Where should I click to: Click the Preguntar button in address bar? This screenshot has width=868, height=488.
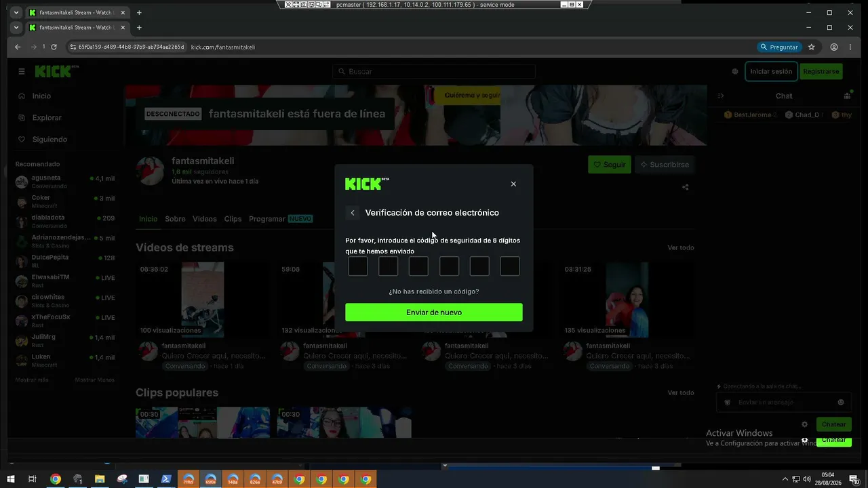tap(779, 47)
